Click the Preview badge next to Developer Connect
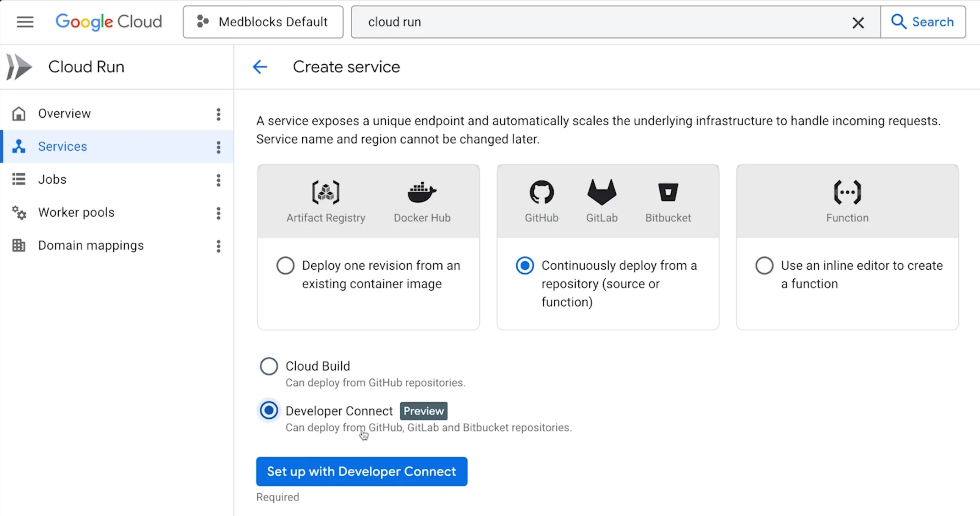 click(x=424, y=411)
